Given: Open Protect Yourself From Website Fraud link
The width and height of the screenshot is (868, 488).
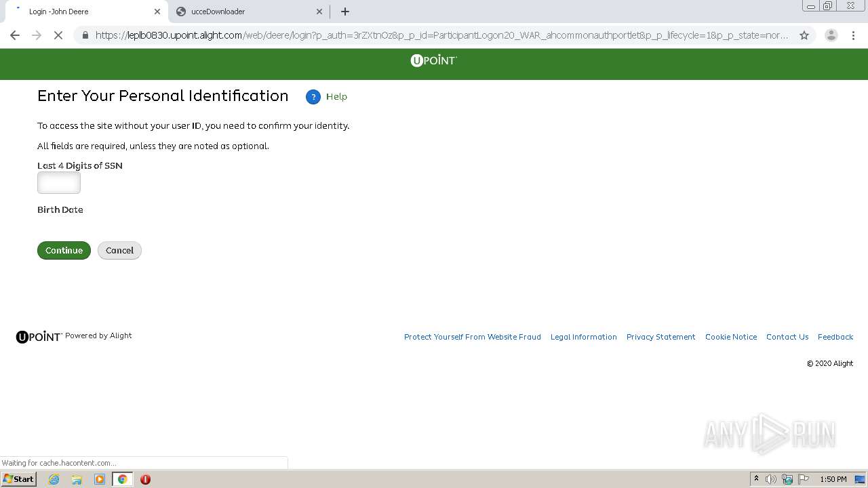Looking at the screenshot, I should [473, 337].
